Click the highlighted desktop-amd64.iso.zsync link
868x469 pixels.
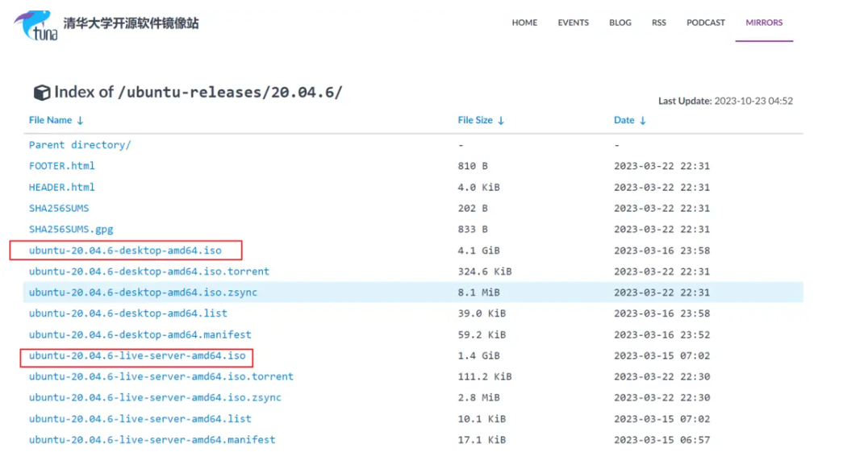click(143, 293)
